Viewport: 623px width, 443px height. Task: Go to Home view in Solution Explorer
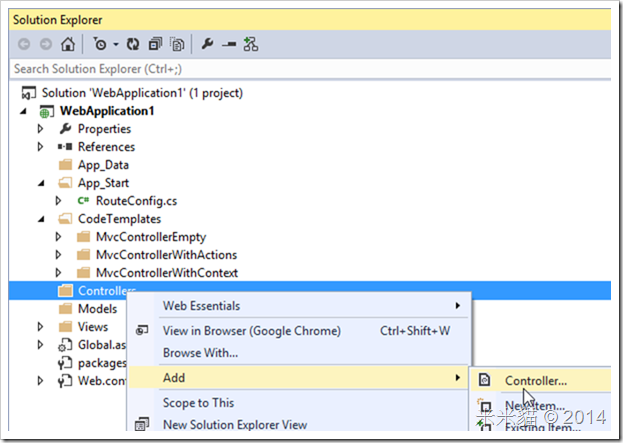pos(68,44)
